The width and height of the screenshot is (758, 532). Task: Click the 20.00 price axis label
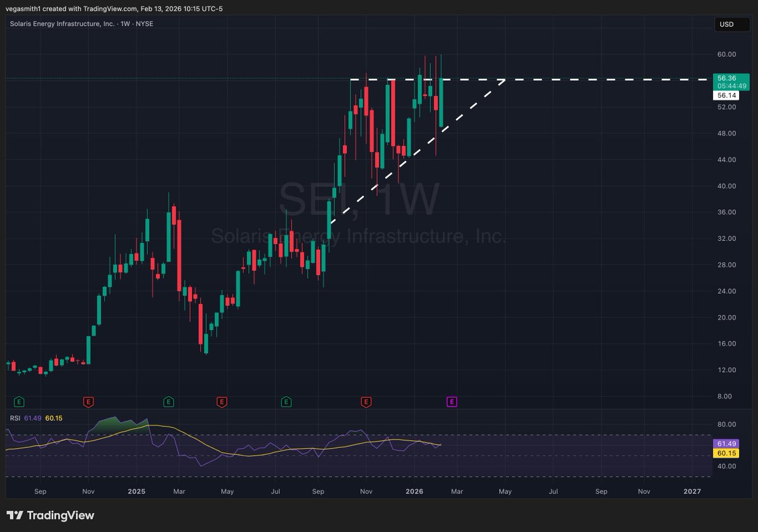click(x=728, y=318)
